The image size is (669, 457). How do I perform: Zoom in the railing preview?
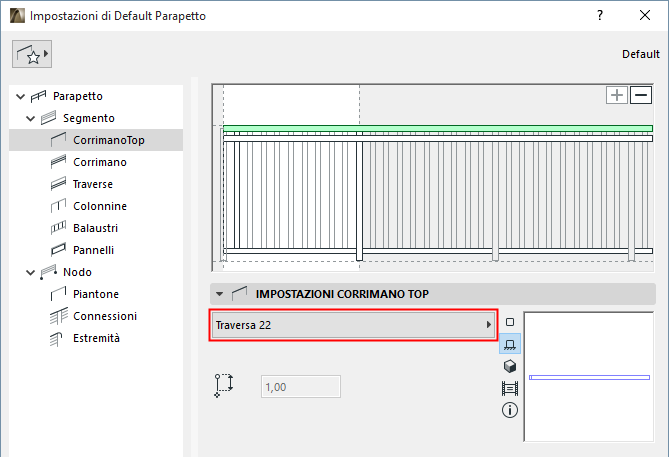coord(617,95)
